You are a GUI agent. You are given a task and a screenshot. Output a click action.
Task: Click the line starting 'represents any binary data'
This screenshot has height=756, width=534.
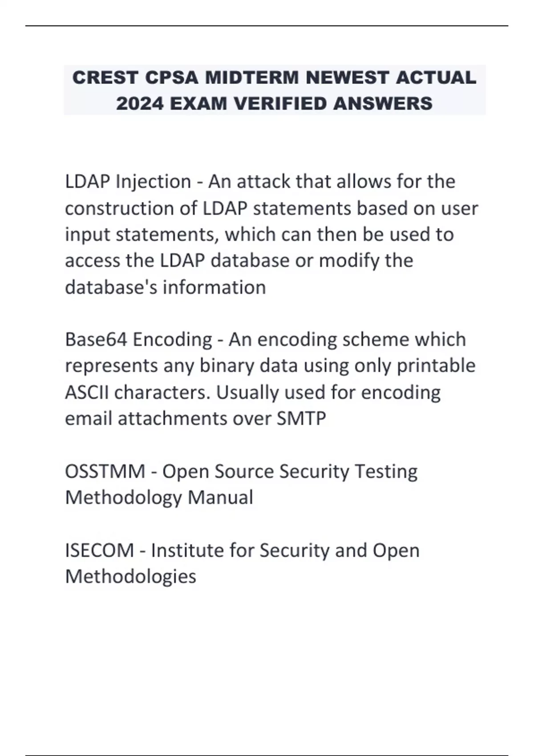270,366
